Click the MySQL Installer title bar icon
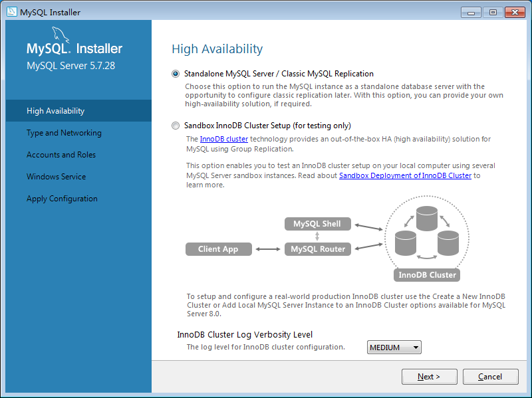 pos(12,12)
